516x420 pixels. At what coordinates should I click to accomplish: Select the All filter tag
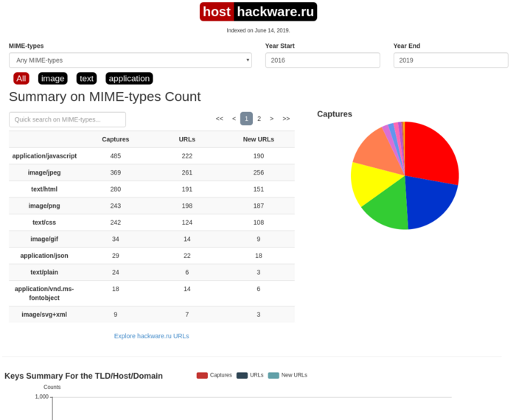pos(21,79)
